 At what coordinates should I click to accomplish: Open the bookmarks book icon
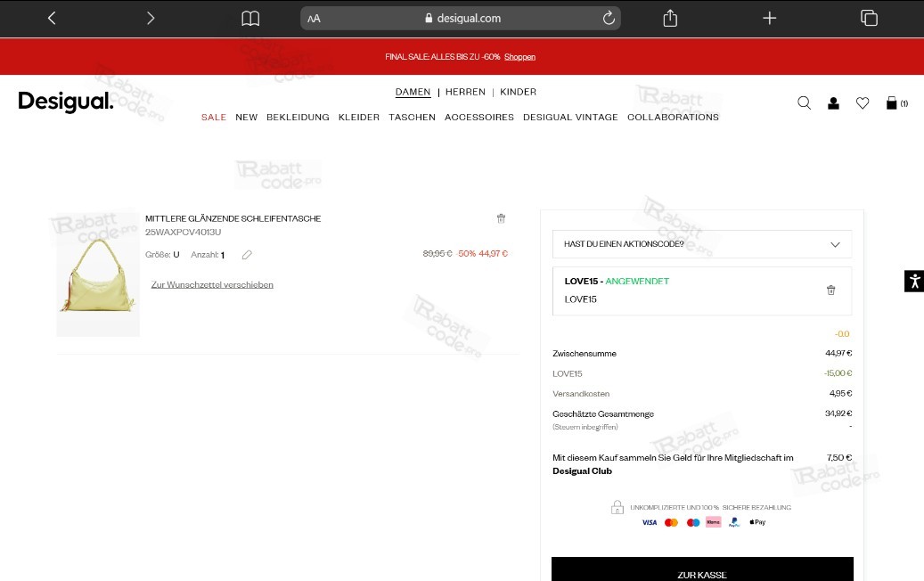click(250, 19)
